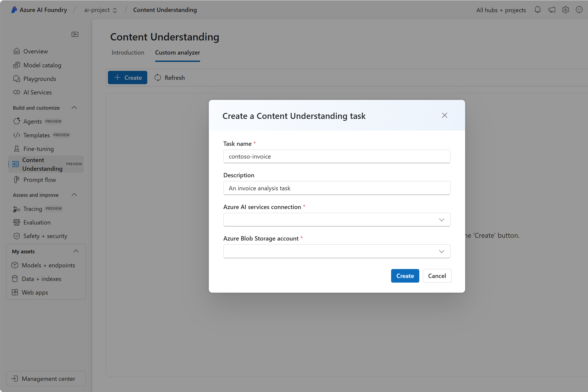Collapse the Build and customize section
Image resolution: width=588 pixels, height=392 pixels.
[74, 108]
